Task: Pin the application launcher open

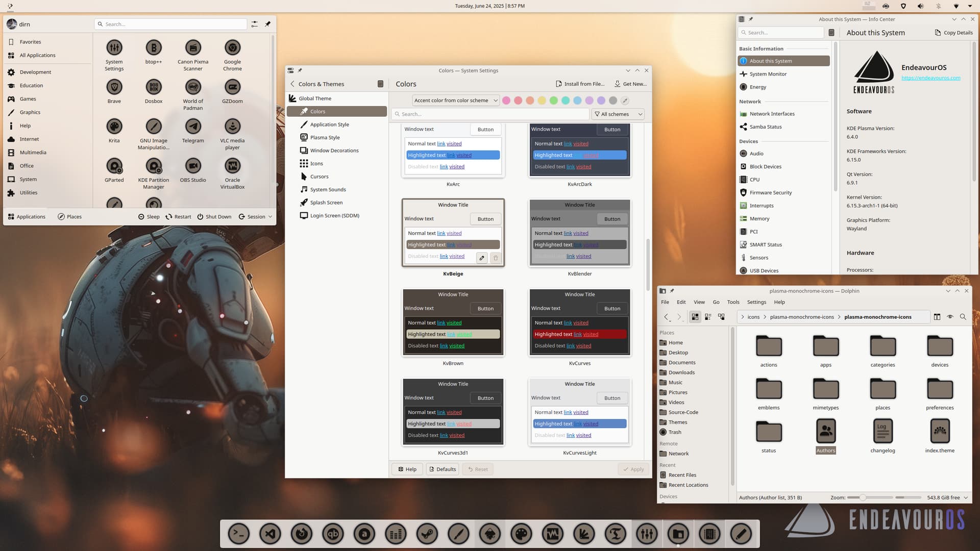Action: [x=267, y=24]
